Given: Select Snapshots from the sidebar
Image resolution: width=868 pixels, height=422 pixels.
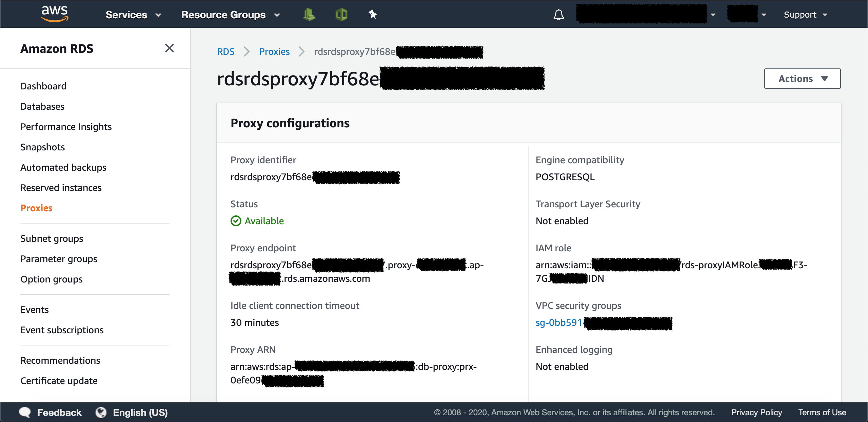Looking at the screenshot, I should pos(43,147).
